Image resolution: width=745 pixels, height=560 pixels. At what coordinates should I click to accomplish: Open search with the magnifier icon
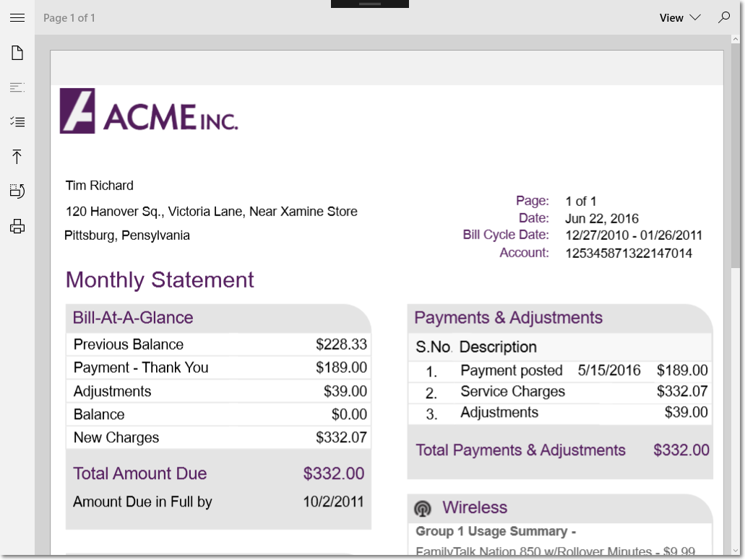723,17
